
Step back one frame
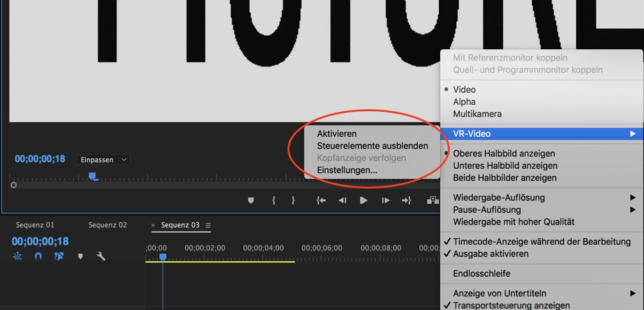[342, 200]
